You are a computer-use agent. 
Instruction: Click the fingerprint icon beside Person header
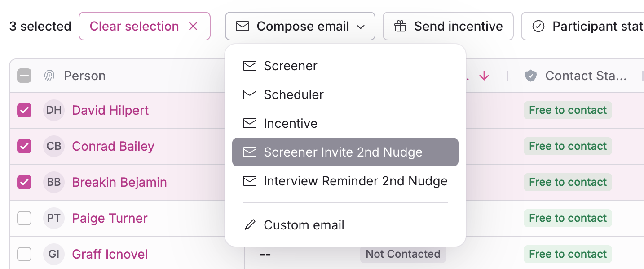pyautogui.click(x=49, y=76)
